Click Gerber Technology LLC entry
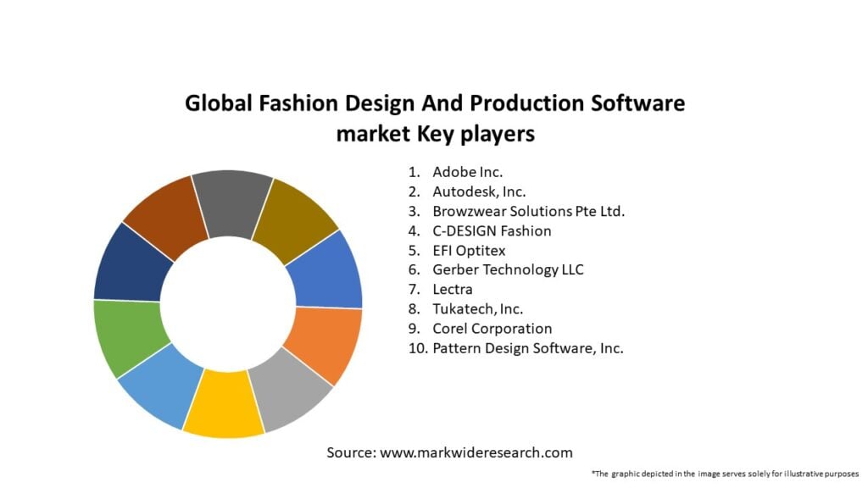Image resolution: width=868 pixels, height=488 pixels. (508, 269)
